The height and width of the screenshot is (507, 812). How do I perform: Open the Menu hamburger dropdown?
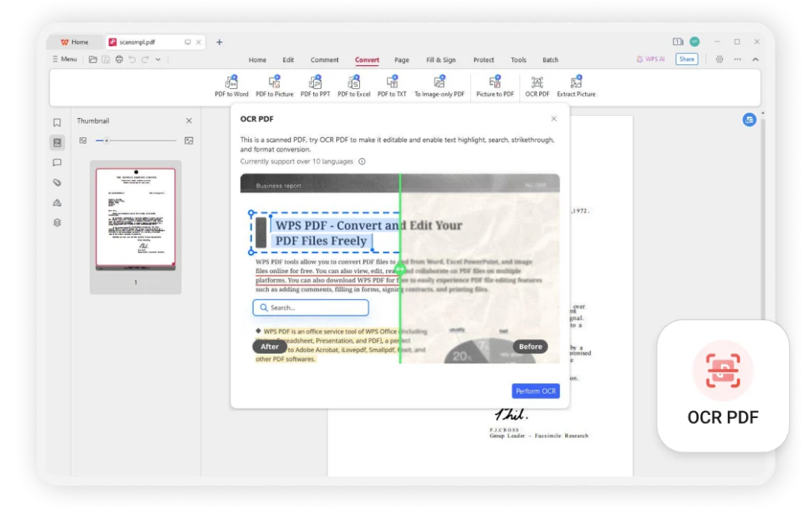coord(64,59)
